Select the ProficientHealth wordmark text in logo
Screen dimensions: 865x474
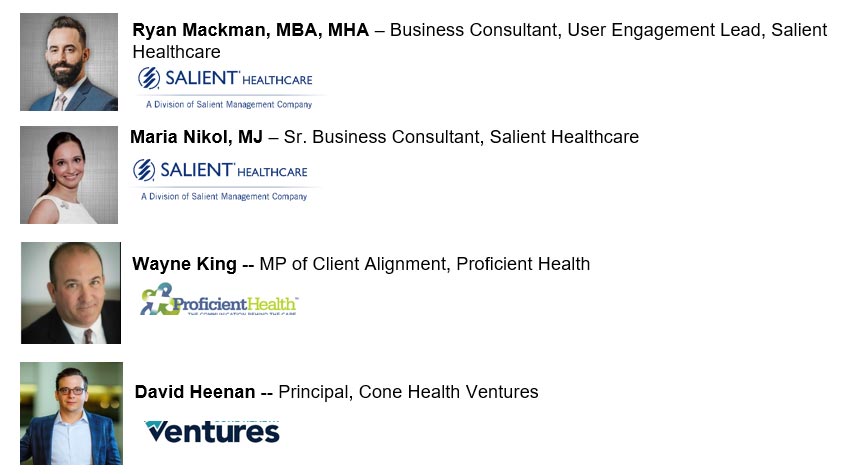tap(236, 301)
